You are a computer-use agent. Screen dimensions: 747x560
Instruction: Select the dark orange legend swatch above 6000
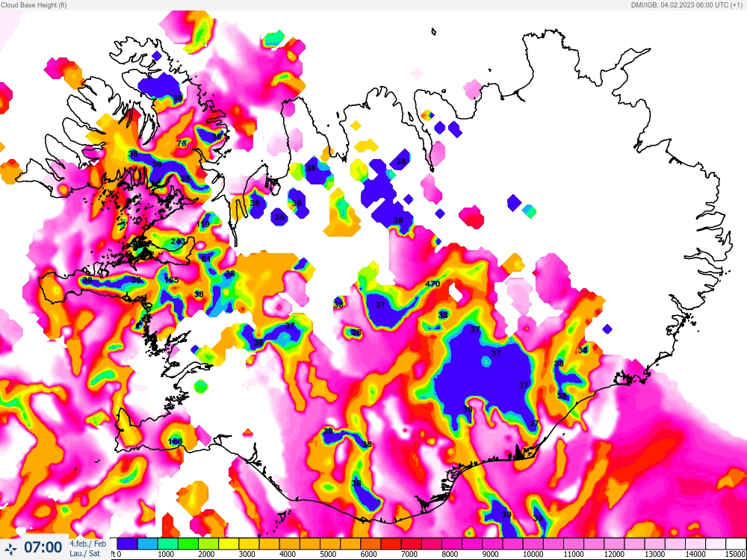click(x=370, y=544)
